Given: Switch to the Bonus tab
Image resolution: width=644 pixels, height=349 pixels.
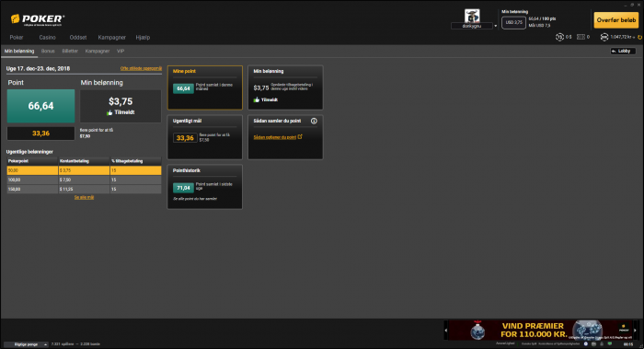Looking at the screenshot, I should click(48, 51).
